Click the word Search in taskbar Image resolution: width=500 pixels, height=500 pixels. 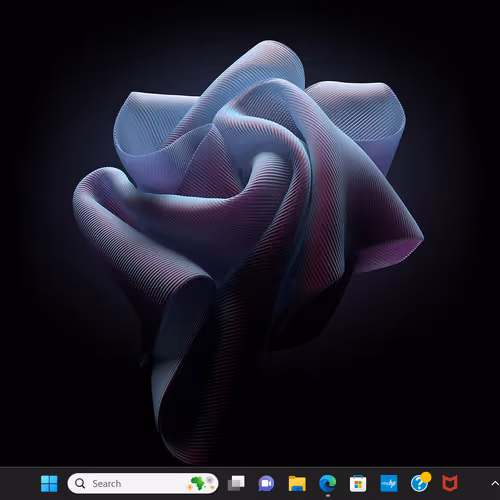click(x=107, y=484)
